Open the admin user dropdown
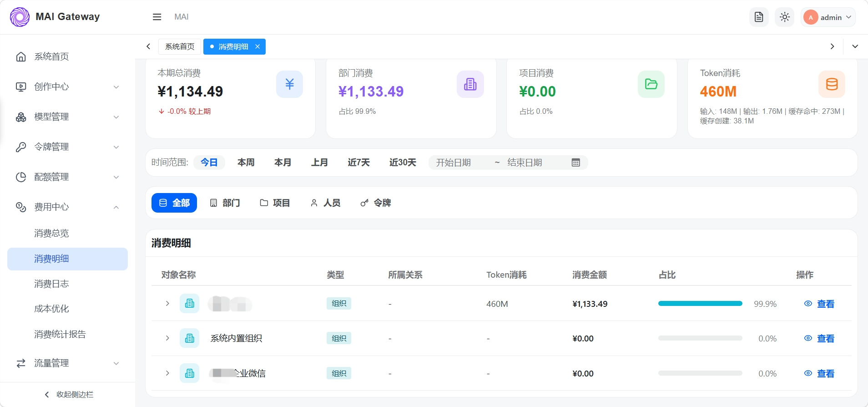Viewport: 868px width, 407px height. point(828,17)
